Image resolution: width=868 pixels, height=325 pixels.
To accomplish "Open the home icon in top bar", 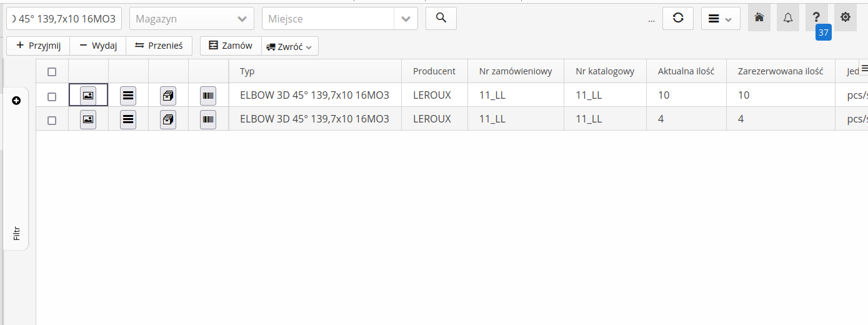I will pyautogui.click(x=759, y=17).
